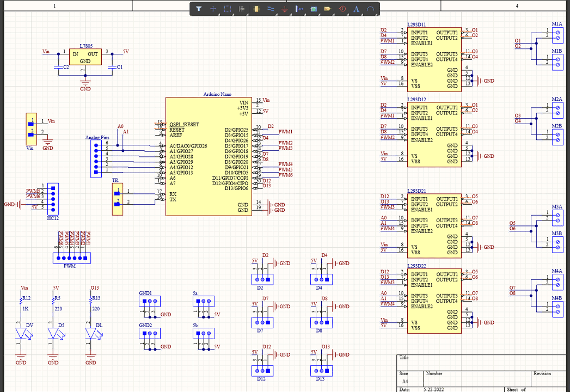Select the filter tool
Viewport: 570px width, 392px height.
[199, 9]
